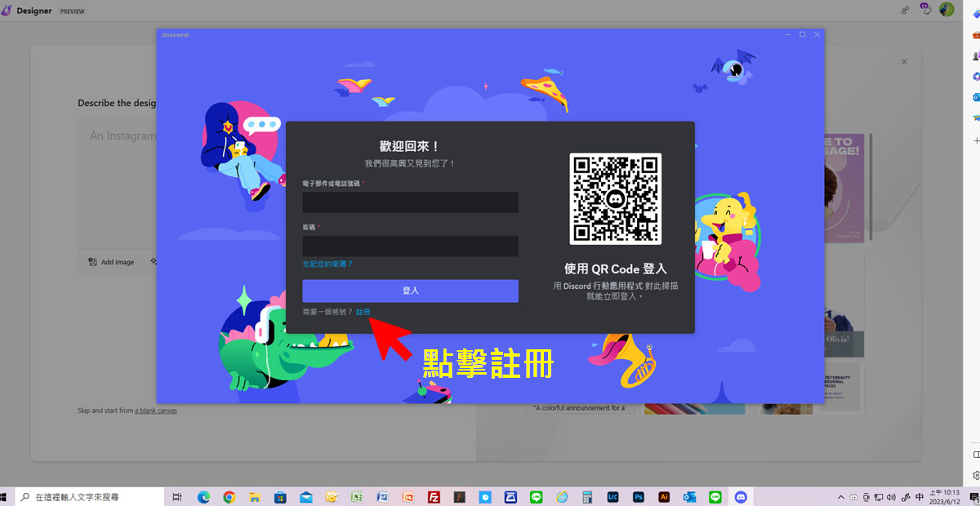980x506 pixels.
Task: Open the Edge sidebar Outlook icon
Action: [x=976, y=97]
